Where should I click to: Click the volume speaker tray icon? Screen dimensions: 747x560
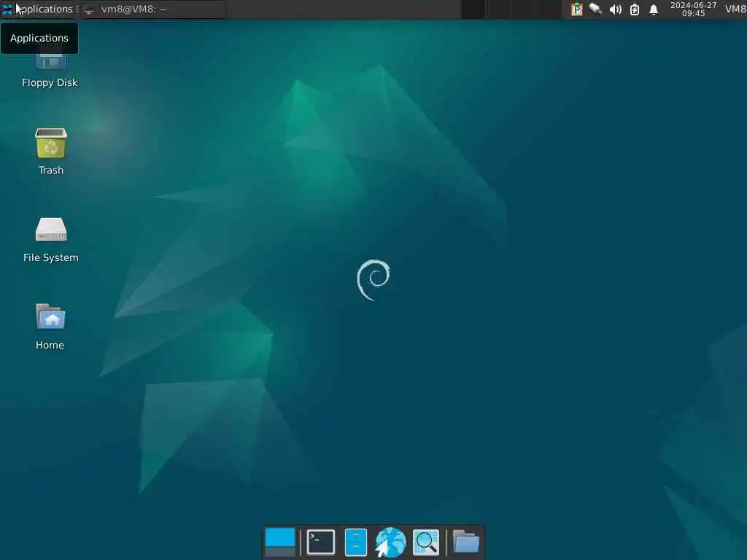tap(615, 9)
